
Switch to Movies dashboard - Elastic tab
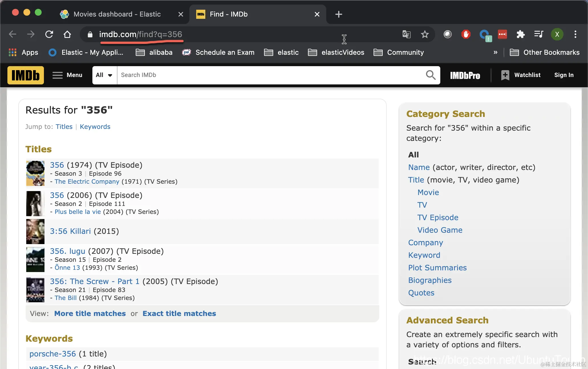pyautogui.click(x=117, y=14)
